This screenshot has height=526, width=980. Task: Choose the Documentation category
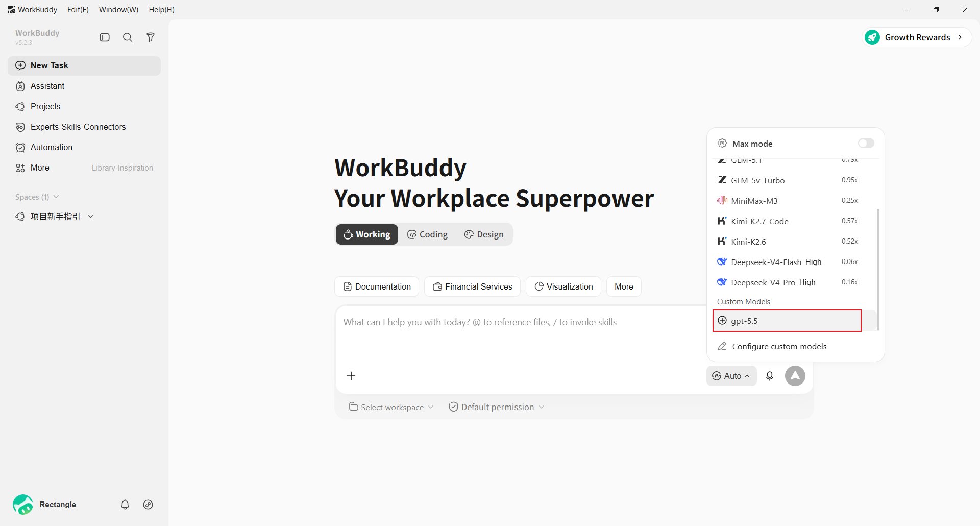[377, 286]
